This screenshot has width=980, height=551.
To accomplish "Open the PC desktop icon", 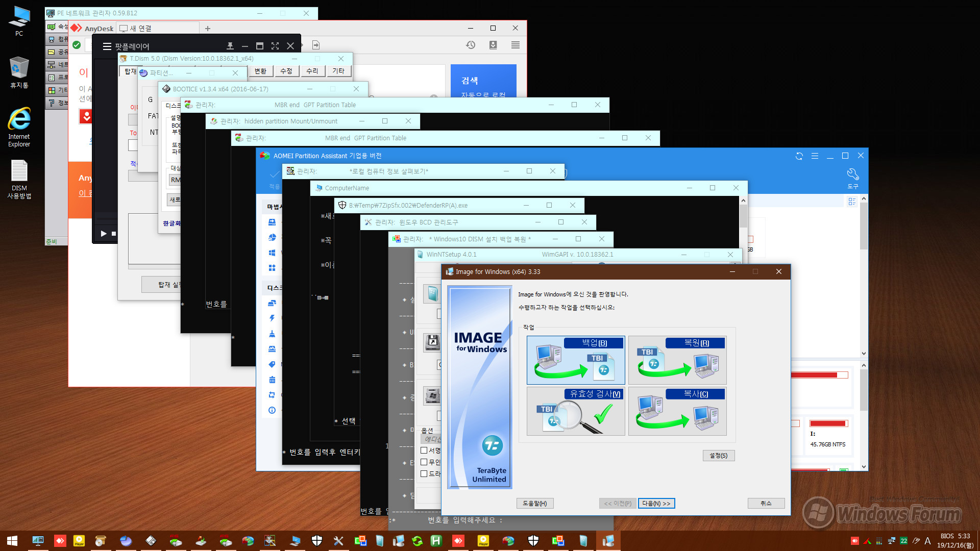I will [19, 21].
